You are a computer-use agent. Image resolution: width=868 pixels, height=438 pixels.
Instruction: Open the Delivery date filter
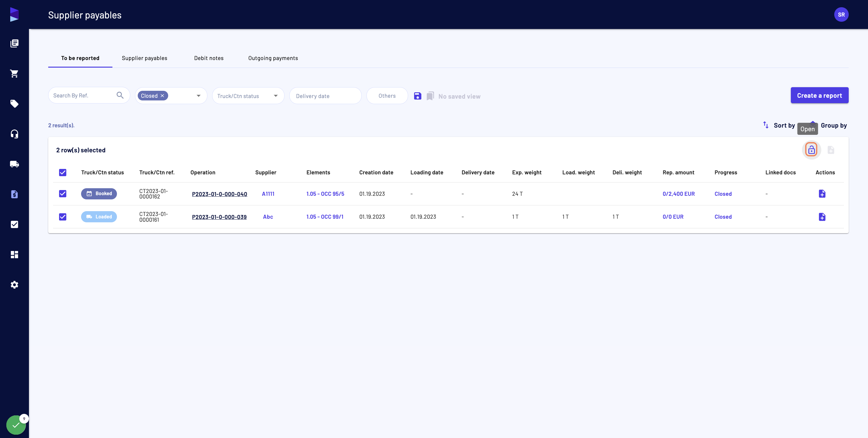click(x=325, y=96)
